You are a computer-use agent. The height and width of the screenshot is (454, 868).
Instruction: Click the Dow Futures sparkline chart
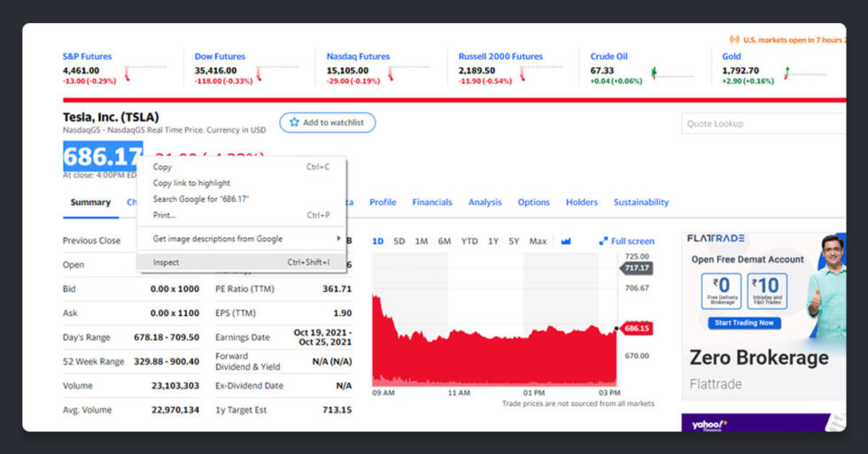pos(276,73)
